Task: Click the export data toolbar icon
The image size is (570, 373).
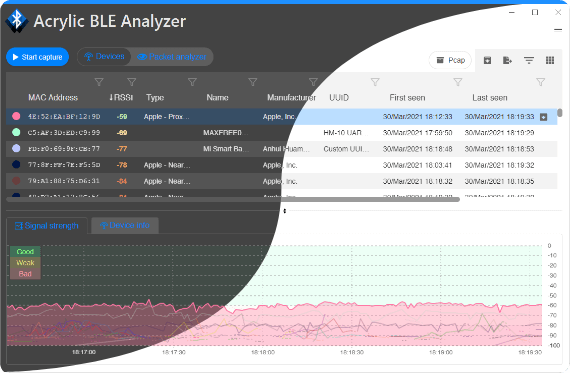Action: click(x=507, y=60)
